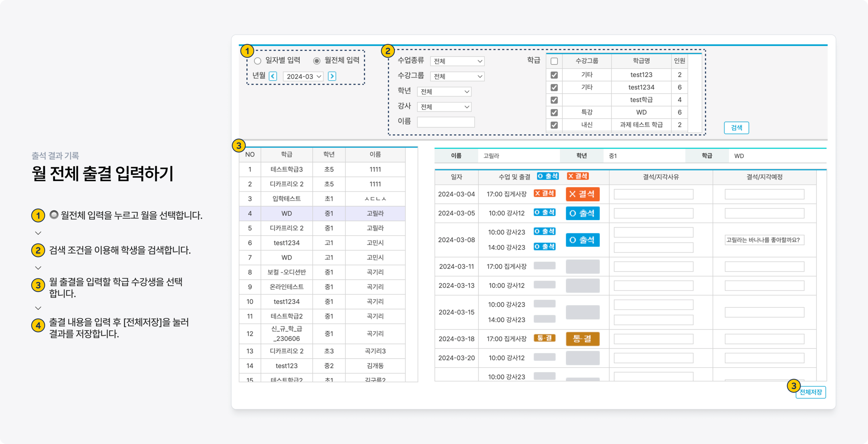Open the 수업종류 dropdown
This screenshot has height=444, width=868.
click(457, 61)
